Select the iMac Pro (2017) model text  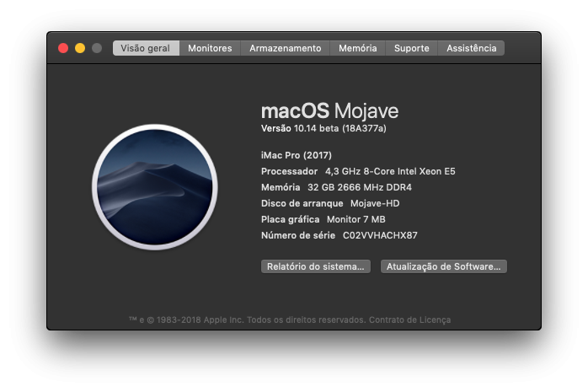[297, 155]
